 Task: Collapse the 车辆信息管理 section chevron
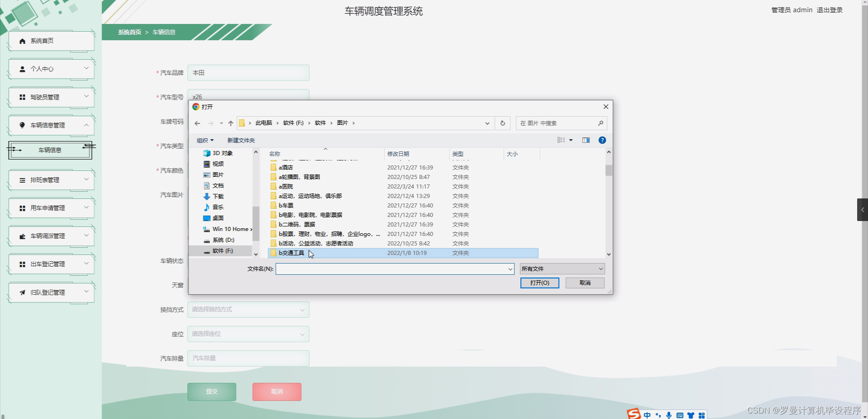tap(86, 125)
